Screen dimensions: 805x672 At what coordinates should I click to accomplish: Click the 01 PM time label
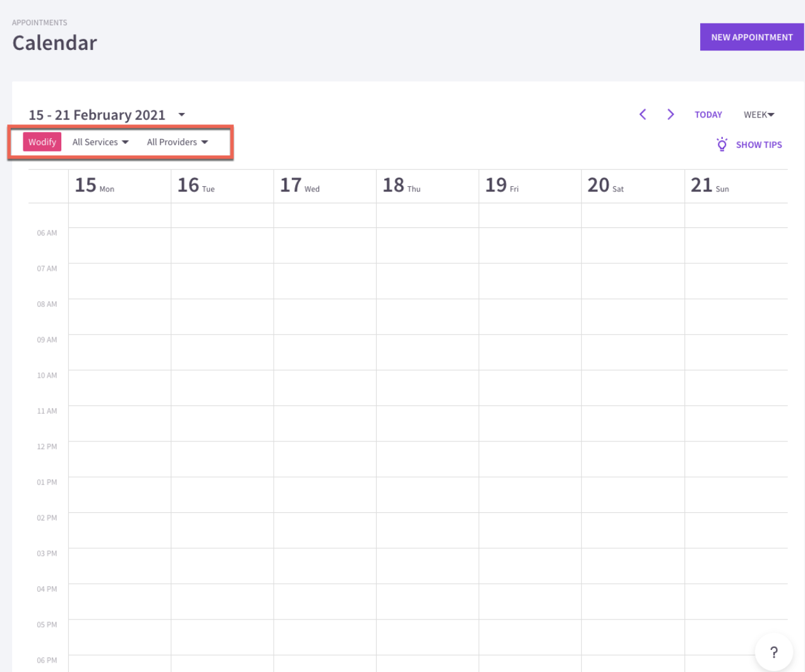click(x=47, y=482)
